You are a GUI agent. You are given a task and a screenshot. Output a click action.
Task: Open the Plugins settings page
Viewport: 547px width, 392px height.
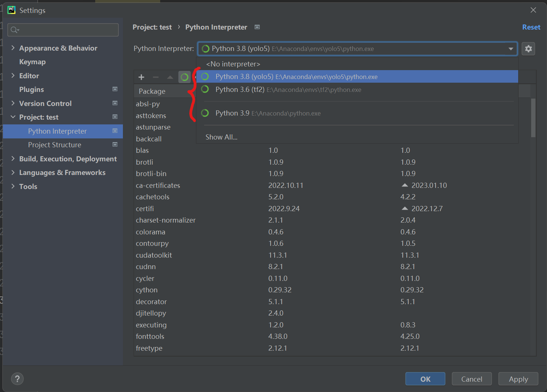(x=31, y=89)
